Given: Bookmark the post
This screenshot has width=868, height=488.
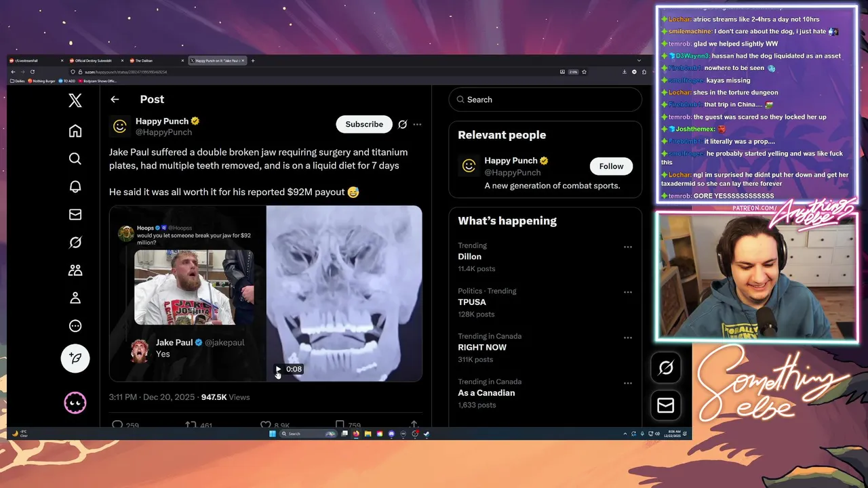Looking at the screenshot, I should pyautogui.click(x=340, y=425).
